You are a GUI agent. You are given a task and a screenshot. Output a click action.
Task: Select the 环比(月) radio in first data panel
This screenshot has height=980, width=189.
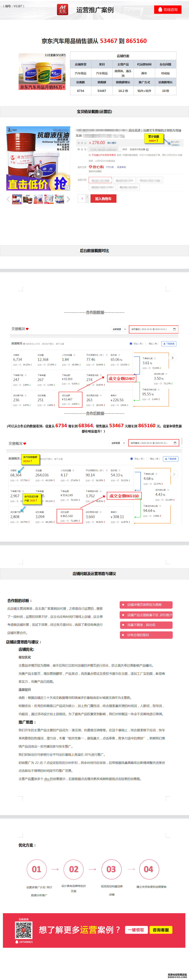[131, 344]
